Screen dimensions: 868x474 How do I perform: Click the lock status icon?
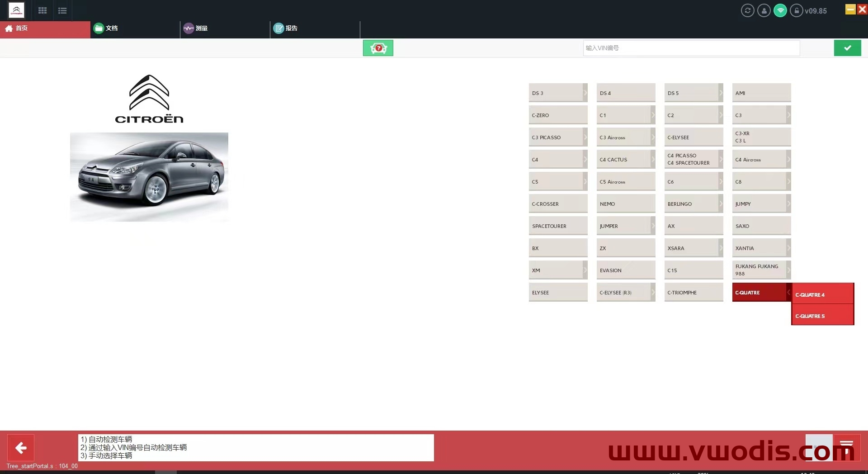tap(797, 10)
